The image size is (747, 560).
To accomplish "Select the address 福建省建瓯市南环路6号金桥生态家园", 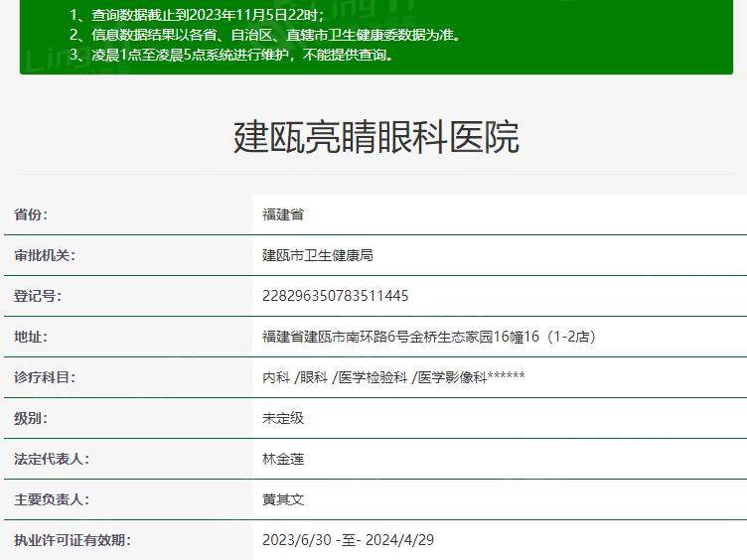I will 429,337.
